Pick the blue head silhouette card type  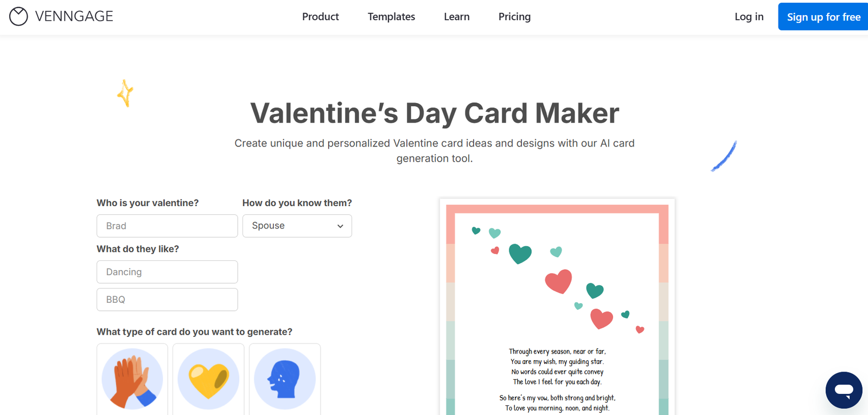tap(285, 379)
